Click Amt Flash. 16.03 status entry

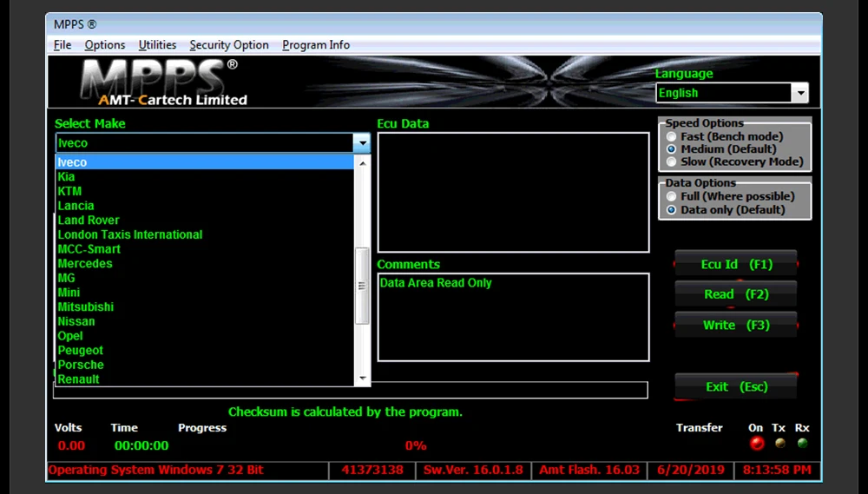click(x=589, y=471)
